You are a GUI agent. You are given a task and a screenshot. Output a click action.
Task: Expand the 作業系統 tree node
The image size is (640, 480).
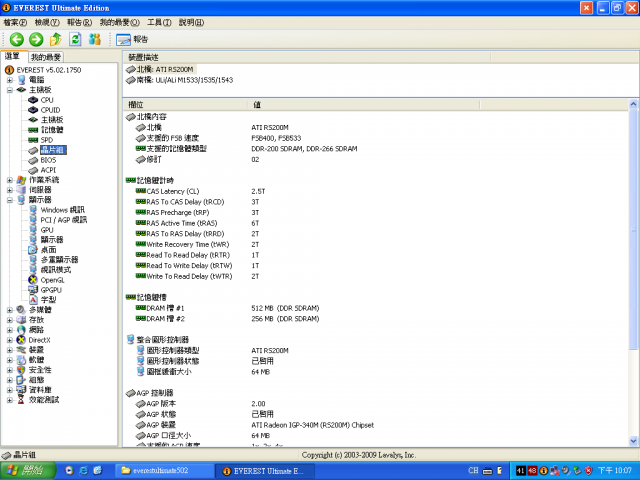[9, 180]
